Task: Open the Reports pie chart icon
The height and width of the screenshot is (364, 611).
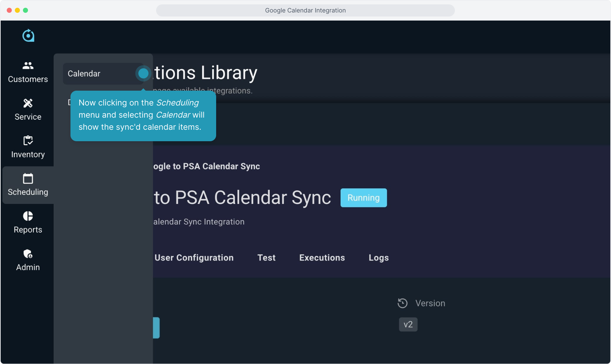Action: (28, 216)
